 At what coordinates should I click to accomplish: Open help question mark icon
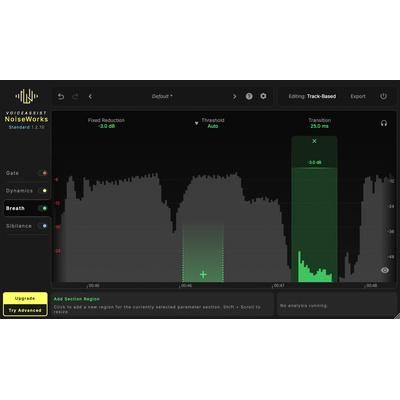pos(249,96)
